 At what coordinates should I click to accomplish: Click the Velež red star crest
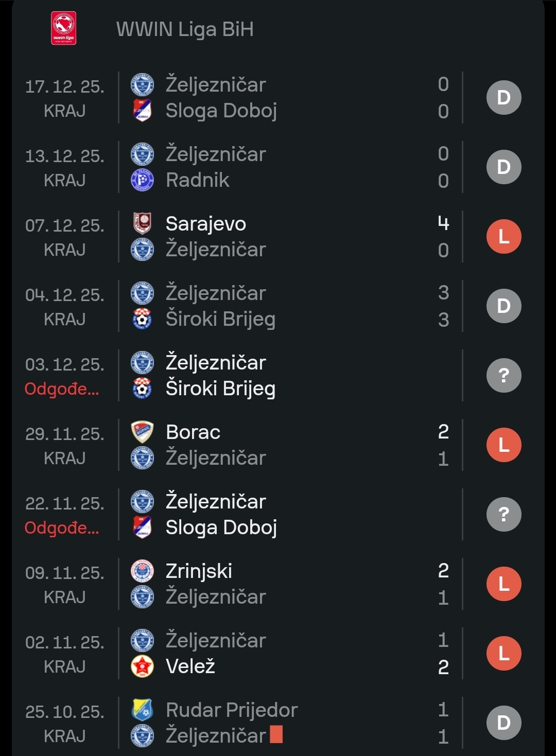click(x=142, y=666)
